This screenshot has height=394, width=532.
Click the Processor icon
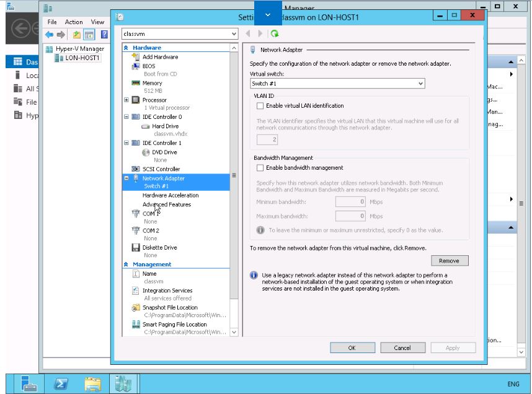(136, 100)
